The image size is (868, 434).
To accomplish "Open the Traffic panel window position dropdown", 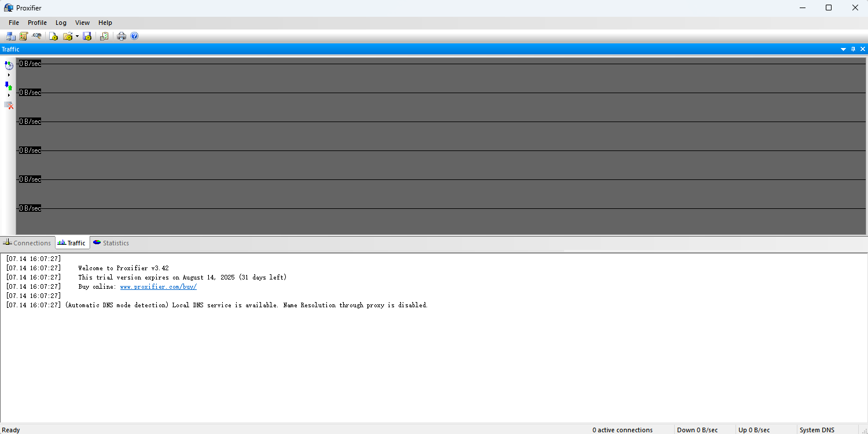I will (x=843, y=49).
